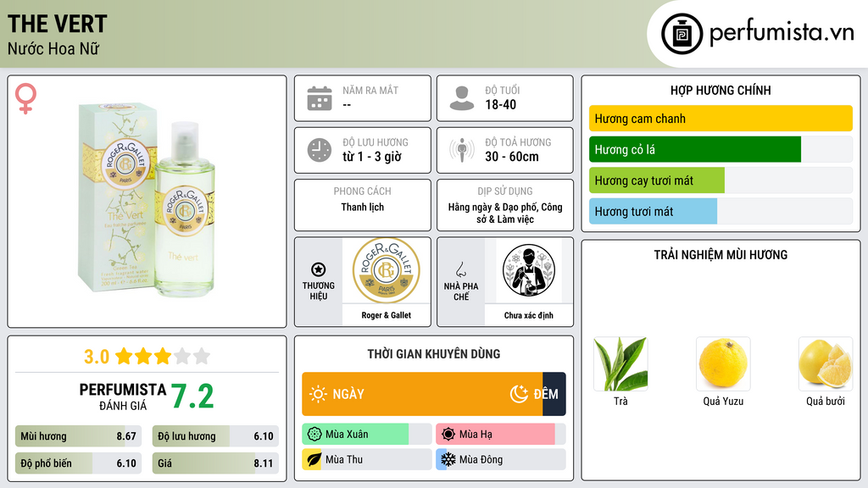Click the Nước Hoa Nữ subtitle
The image size is (868, 488).
[x=53, y=49]
